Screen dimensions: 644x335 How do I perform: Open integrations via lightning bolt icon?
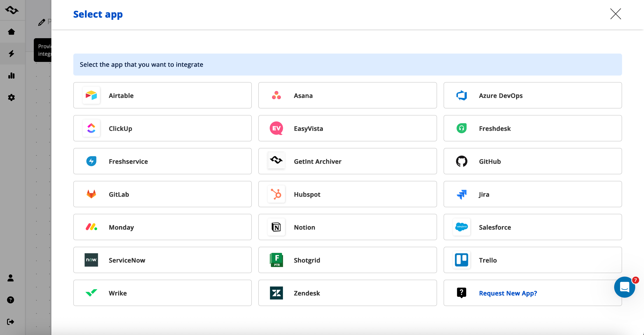(11, 54)
